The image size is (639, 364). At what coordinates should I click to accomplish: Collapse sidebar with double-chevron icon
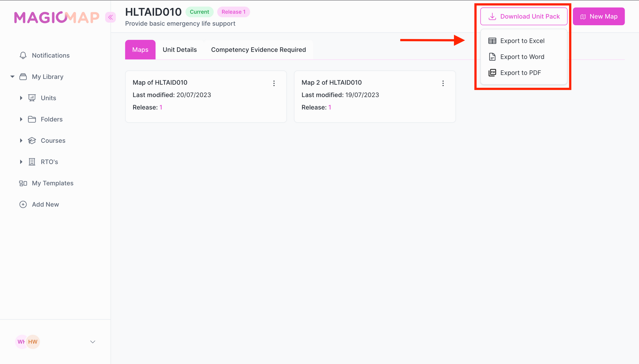pos(110,17)
